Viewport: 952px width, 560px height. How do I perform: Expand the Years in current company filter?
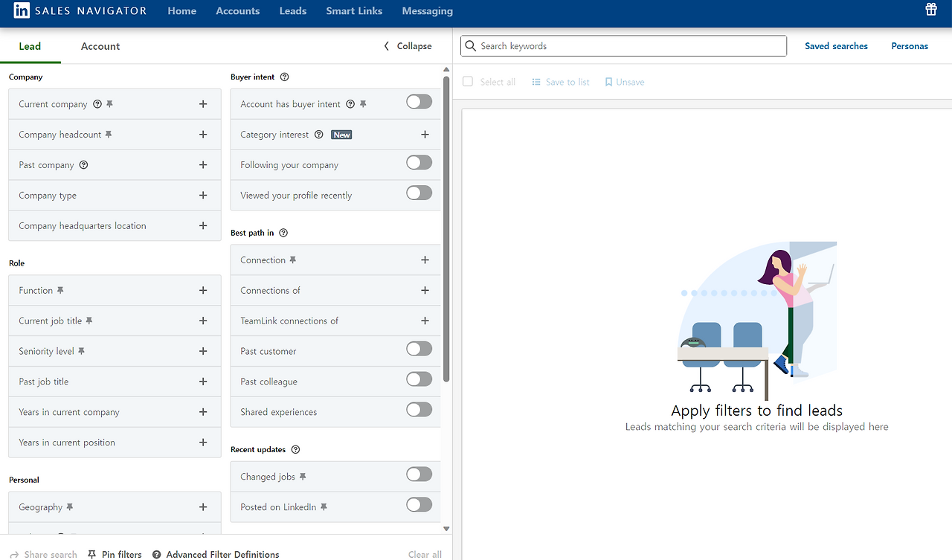coord(203,412)
